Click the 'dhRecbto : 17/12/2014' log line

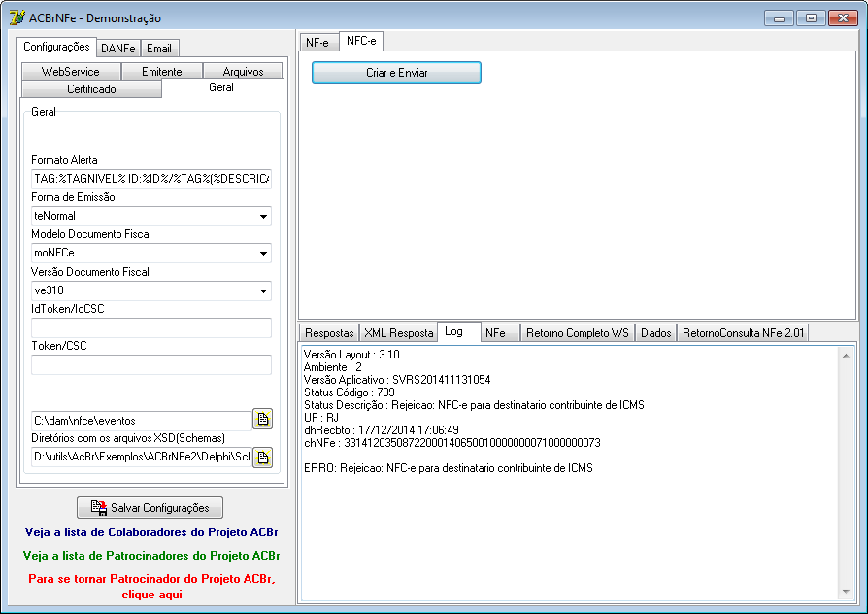382,430
